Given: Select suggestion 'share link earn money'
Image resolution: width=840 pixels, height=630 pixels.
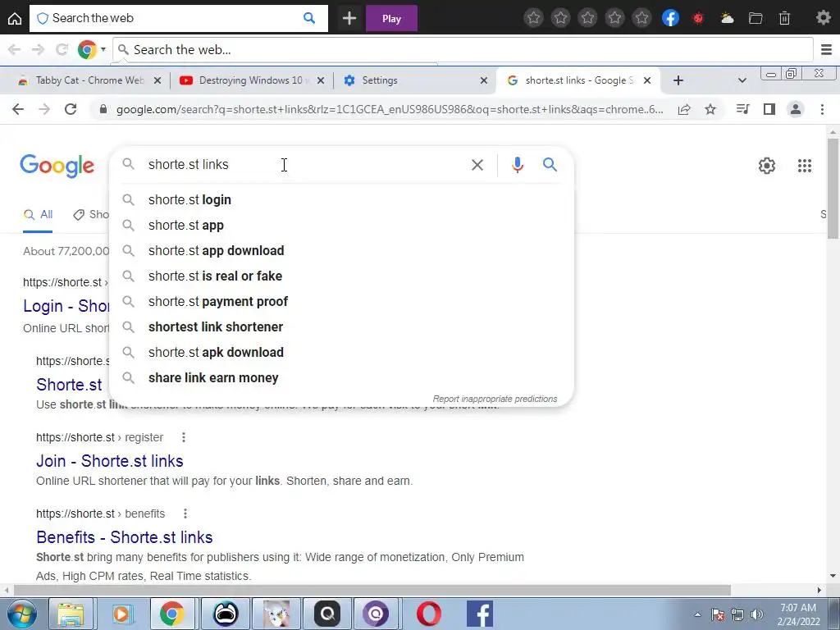Looking at the screenshot, I should point(341,377).
